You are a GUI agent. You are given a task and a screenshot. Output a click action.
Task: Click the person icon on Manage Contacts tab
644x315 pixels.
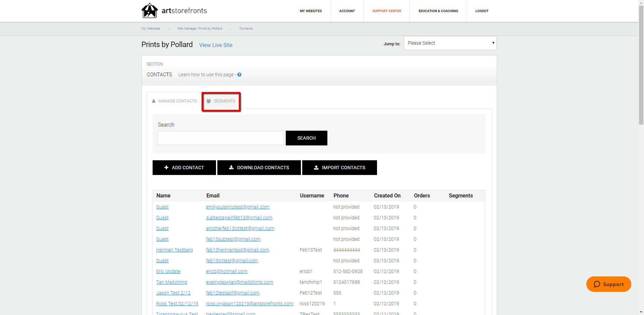coord(154,101)
